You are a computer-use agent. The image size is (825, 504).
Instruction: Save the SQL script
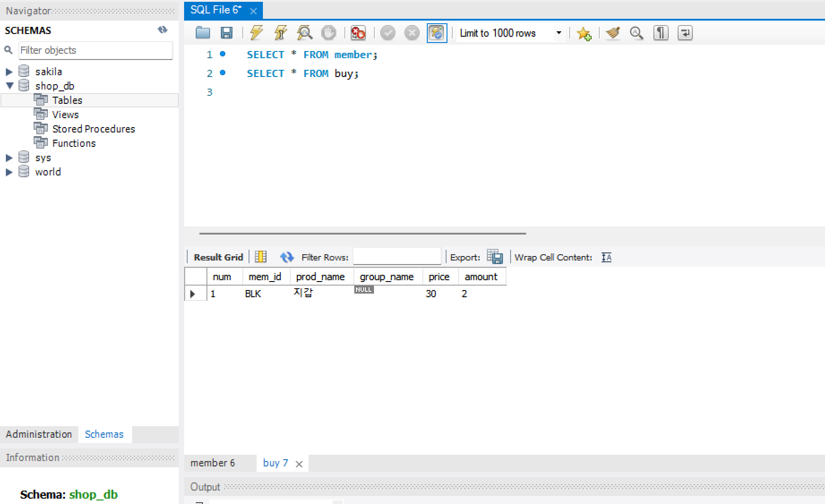tap(227, 33)
